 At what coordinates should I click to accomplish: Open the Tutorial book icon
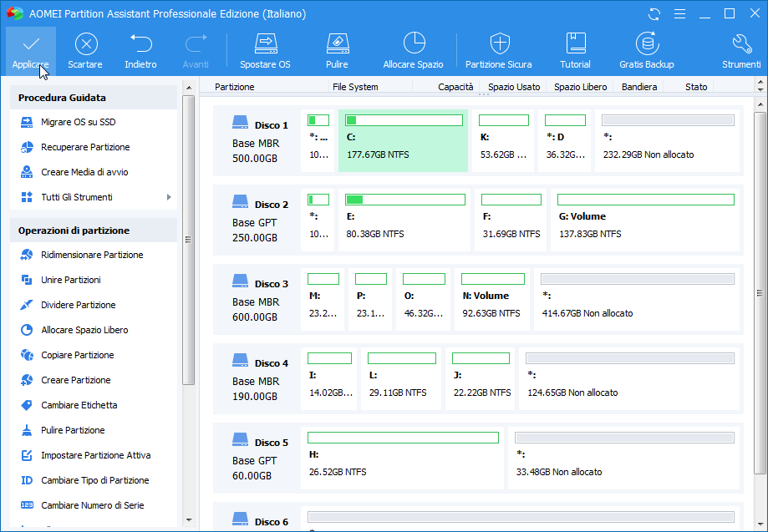click(x=576, y=51)
